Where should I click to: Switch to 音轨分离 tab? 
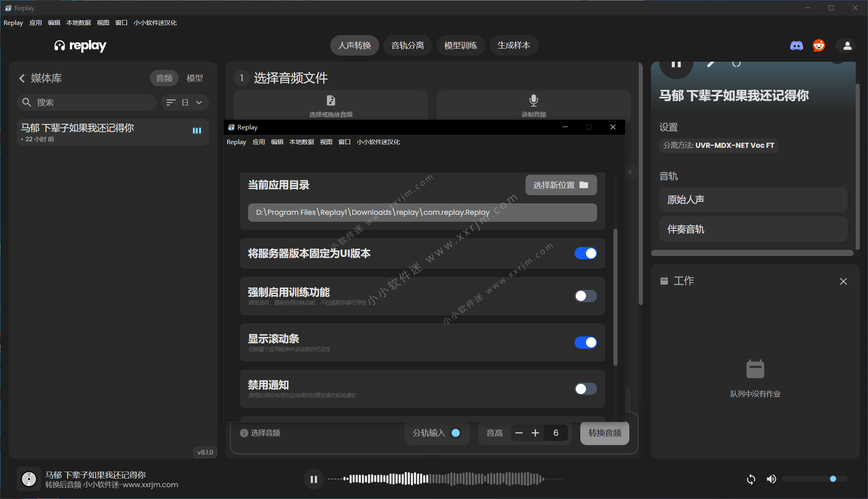(407, 45)
